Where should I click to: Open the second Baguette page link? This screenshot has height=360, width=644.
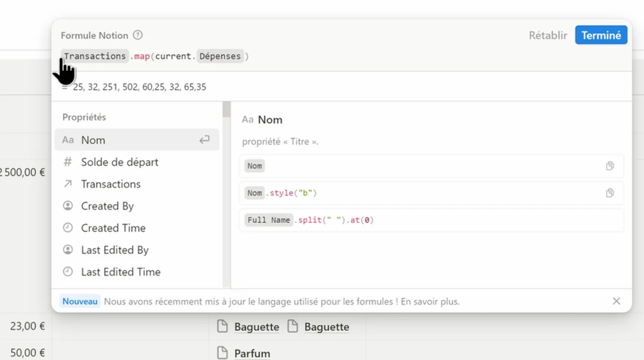(327, 327)
